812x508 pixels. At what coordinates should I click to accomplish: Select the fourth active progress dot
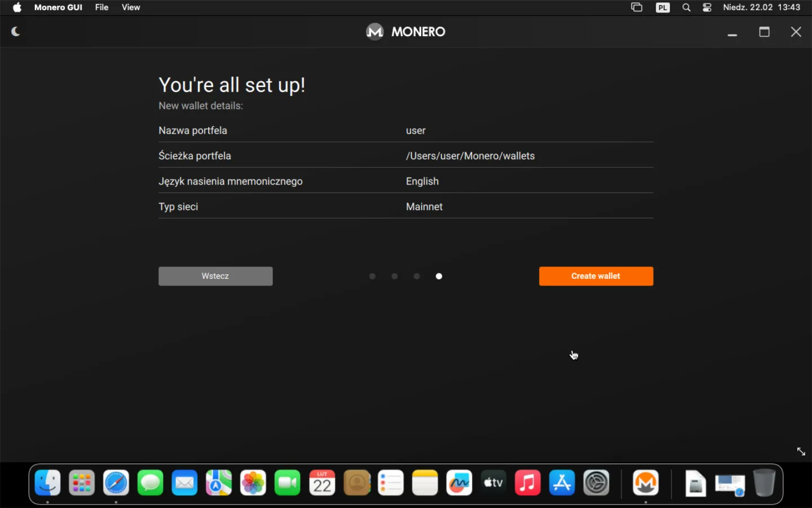439,276
